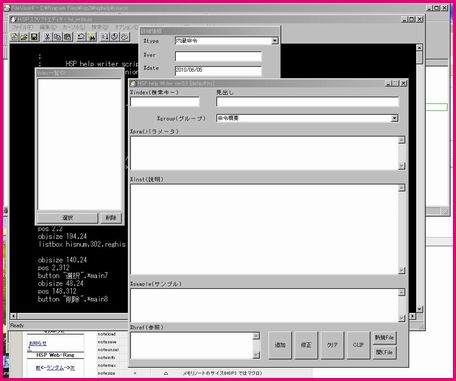
Task: Click the %ver text field
Action: pyautogui.click(x=218, y=56)
